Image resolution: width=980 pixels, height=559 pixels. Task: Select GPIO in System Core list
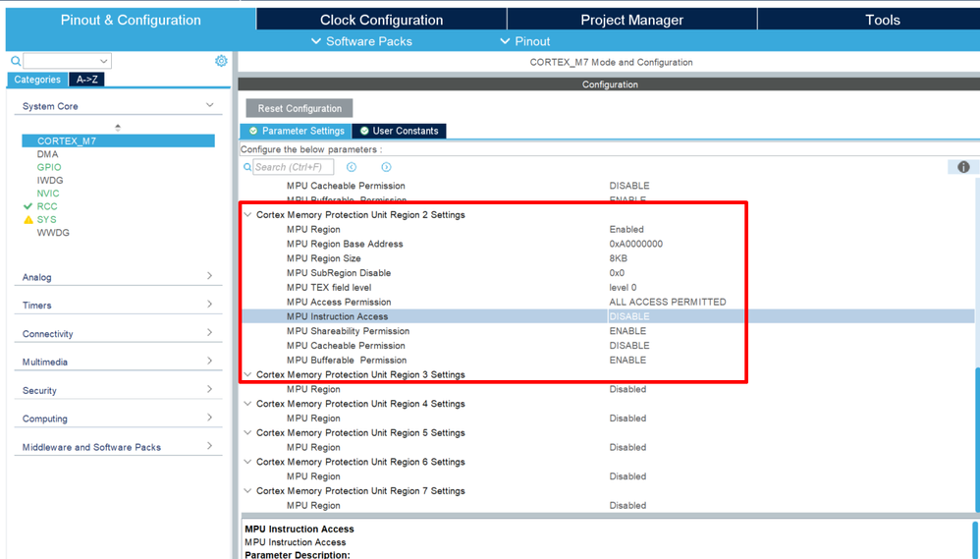pyautogui.click(x=49, y=167)
